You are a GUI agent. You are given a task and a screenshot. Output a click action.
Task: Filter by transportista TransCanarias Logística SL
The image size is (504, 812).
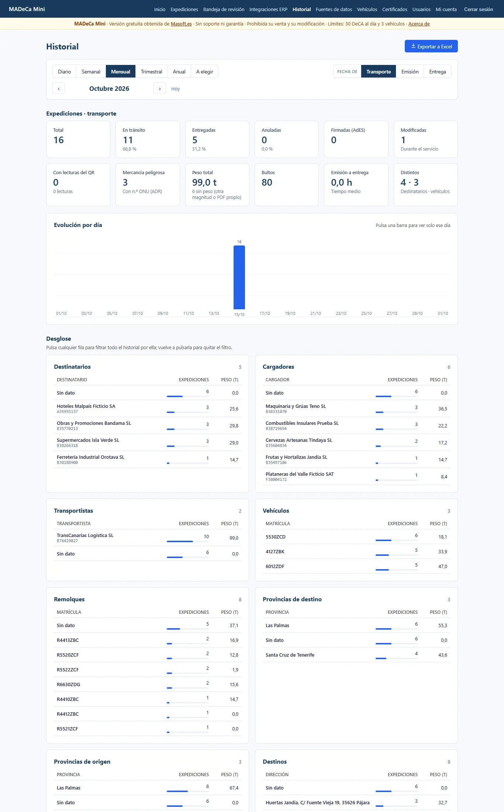(x=148, y=538)
